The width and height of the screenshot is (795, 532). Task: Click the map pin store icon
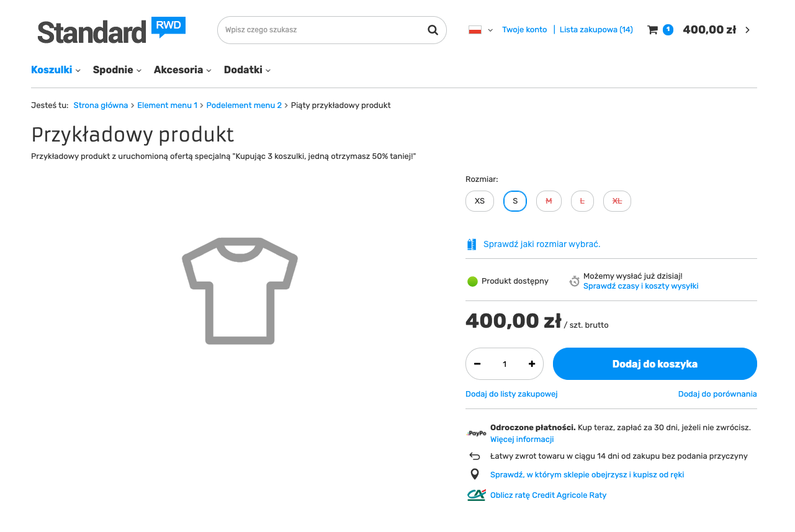pyautogui.click(x=475, y=474)
